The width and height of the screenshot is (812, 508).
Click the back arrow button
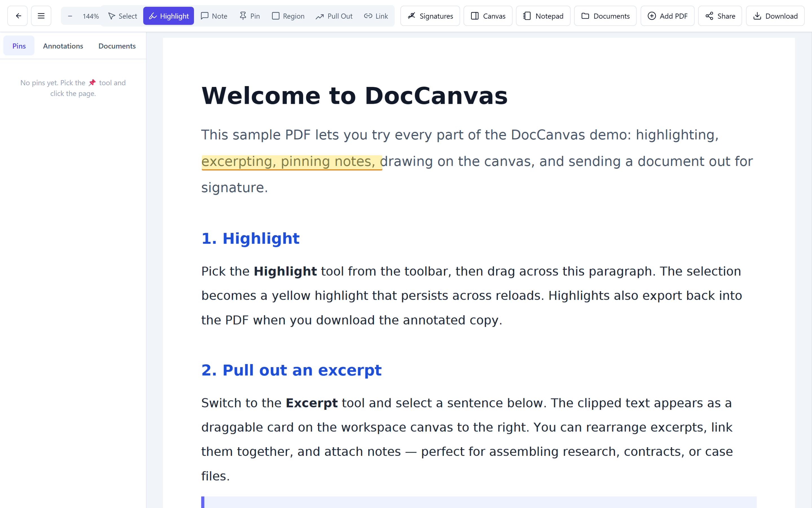point(18,16)
